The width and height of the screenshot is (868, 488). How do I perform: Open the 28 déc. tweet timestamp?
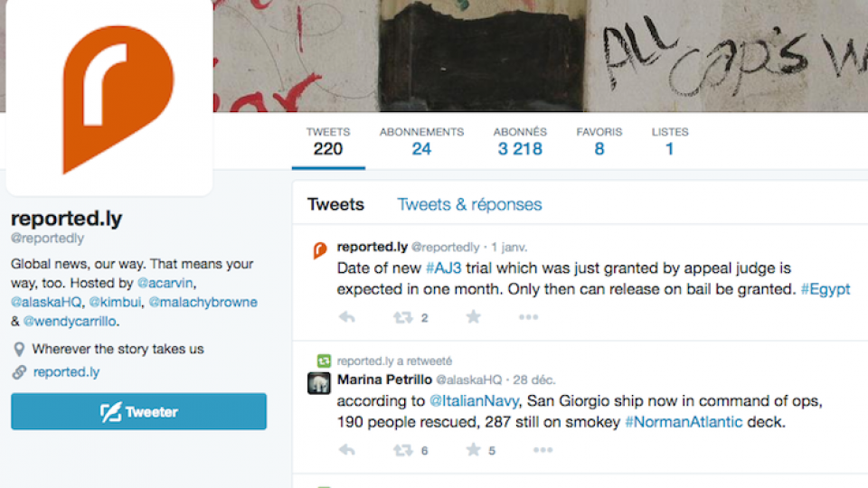[534, 380]
